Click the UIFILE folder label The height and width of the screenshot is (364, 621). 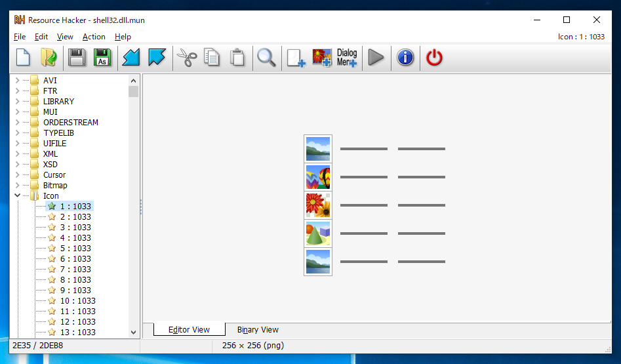click(54, 144)
